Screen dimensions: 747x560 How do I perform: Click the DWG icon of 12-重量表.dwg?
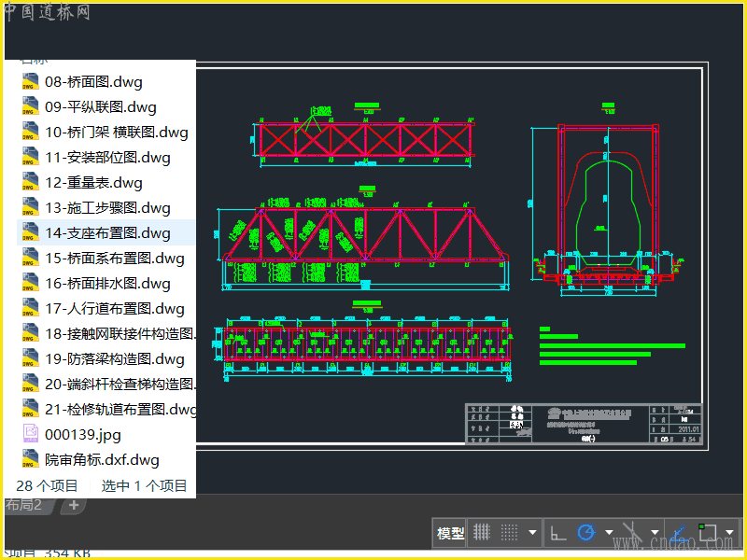pos(31,183)
